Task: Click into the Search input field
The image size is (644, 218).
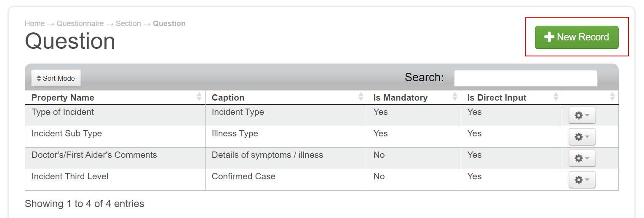Action: 525,78
